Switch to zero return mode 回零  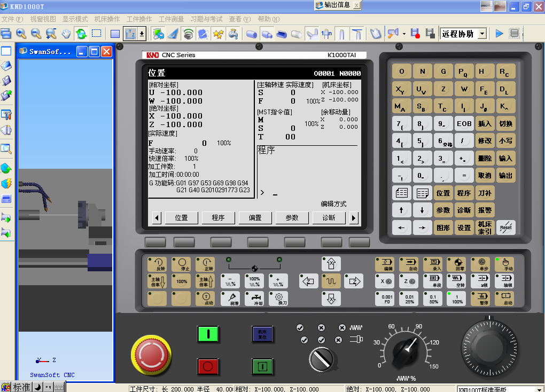(x=456, y=264)
